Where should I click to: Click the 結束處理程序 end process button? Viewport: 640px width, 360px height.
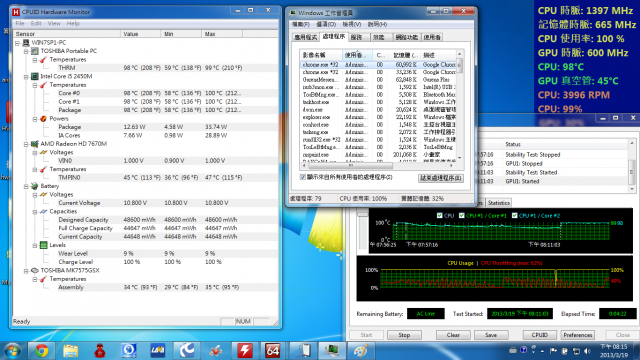441,178
